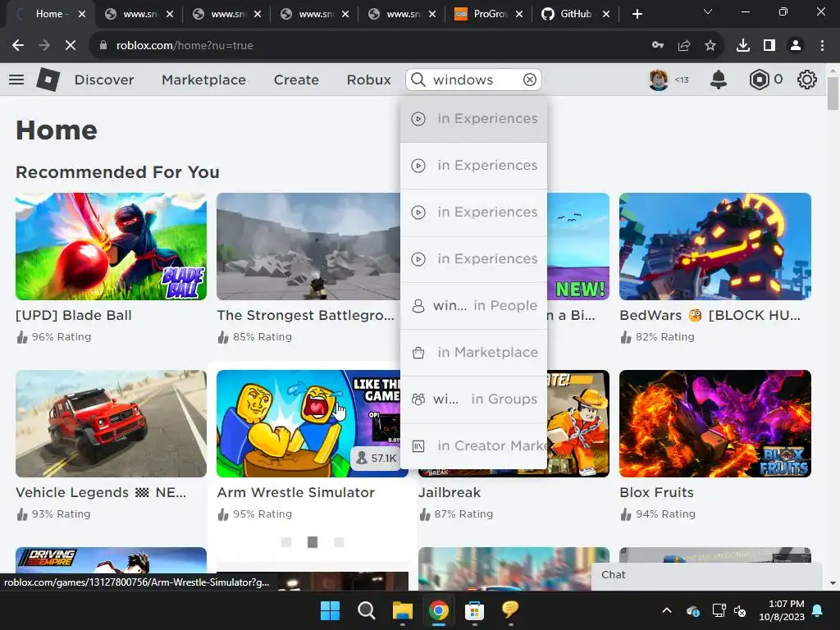Search windows in Groups
Screen dimensions: 840x630
(473, 399)
